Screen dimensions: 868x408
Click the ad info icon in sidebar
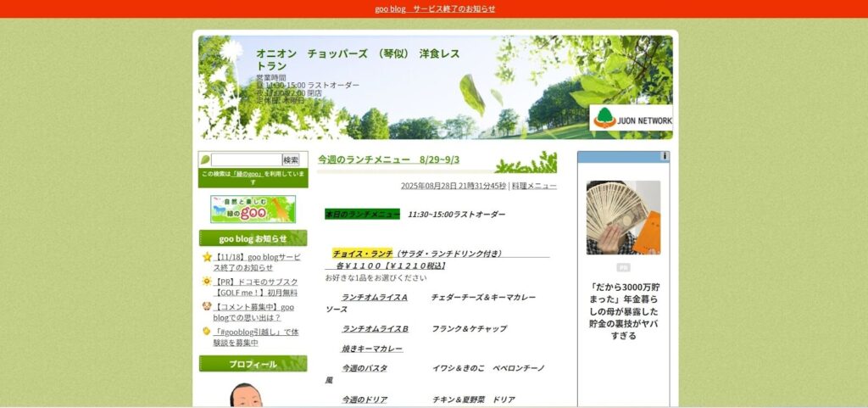pyautogui.click(x=665, y=156)
